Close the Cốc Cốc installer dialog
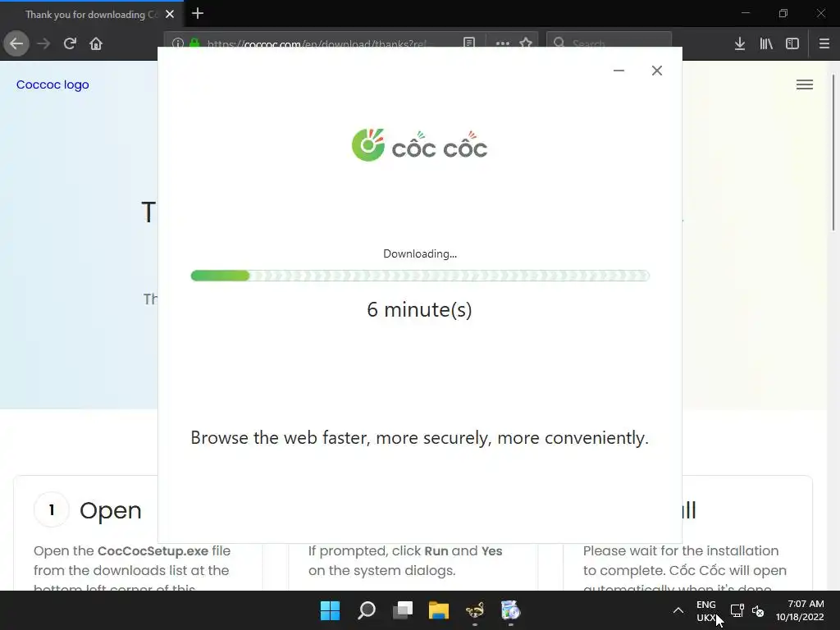Viewport: 840px width, 630px height. 657,71
